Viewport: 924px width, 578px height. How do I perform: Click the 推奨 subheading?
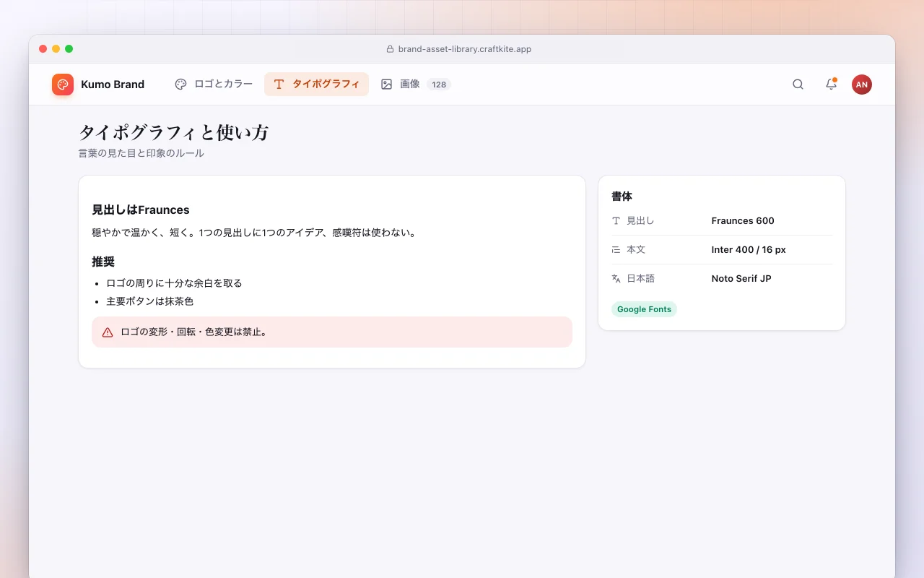tap(103, 262)
